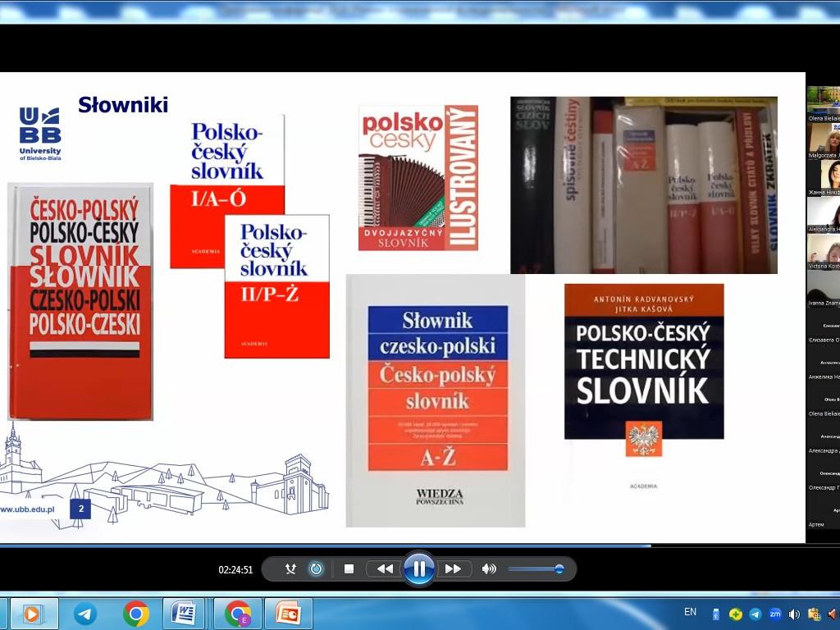Open the Telegram system tray icon
Image resolution: width=840 pixels, height=630 pixels.
(x=756, y=614)
